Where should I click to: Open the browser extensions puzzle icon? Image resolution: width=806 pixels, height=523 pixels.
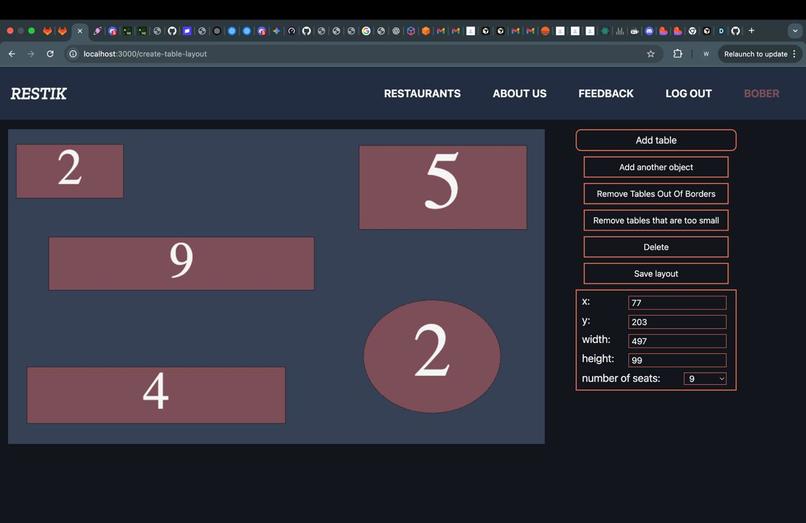pos(677,53)
